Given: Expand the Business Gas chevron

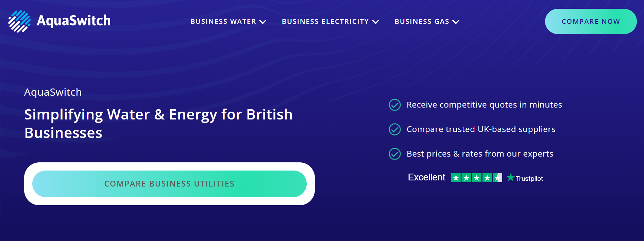Looking at the screenshot, I should 456,21.
